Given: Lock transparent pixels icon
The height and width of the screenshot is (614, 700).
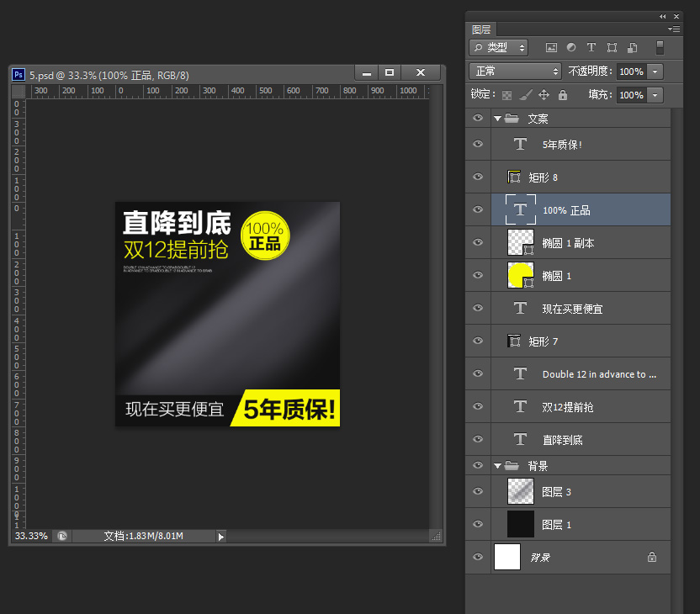Looking at the screenshot, I should click(506, 95).
